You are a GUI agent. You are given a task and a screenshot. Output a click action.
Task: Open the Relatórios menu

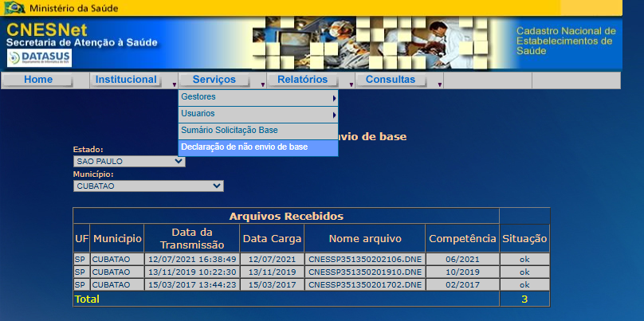[302, 80]
